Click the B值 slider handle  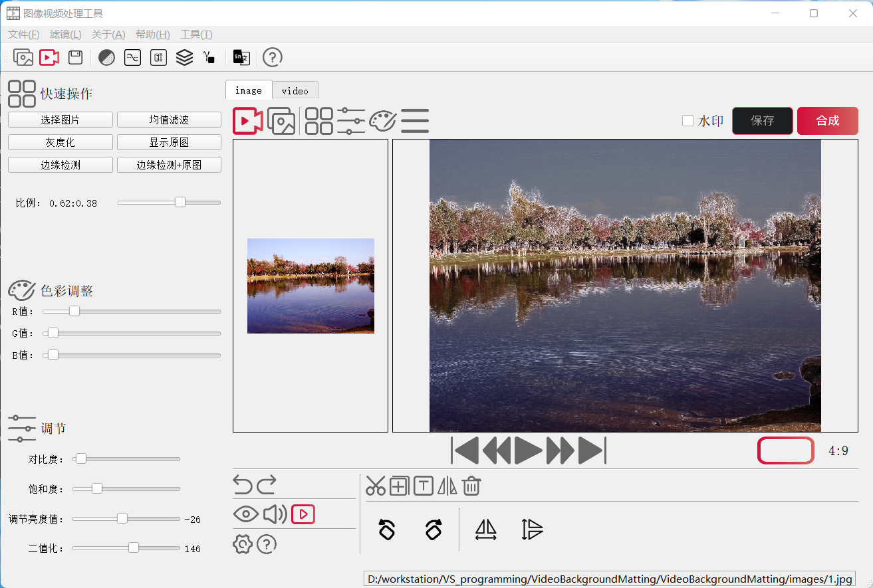click(x=53, y=355)
